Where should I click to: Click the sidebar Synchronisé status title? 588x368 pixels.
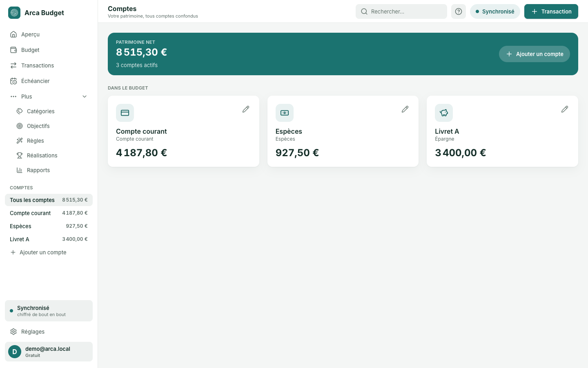click(x=33, y=308)
